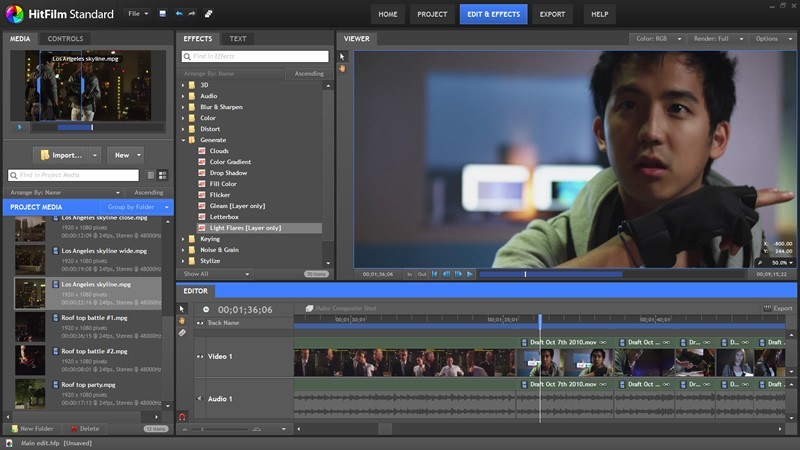Select the Slice tool in the Editor
Screen dimensions: 800x450
click(x=182, y=332)
